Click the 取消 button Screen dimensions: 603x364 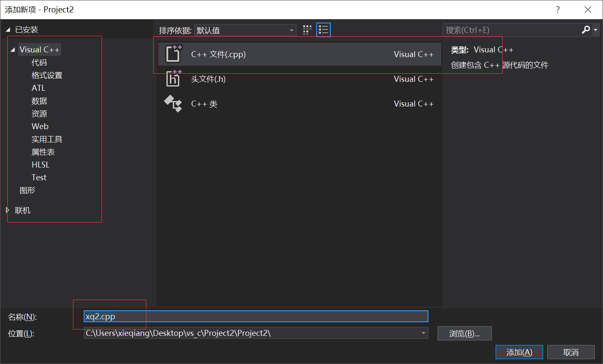[571, 352]
